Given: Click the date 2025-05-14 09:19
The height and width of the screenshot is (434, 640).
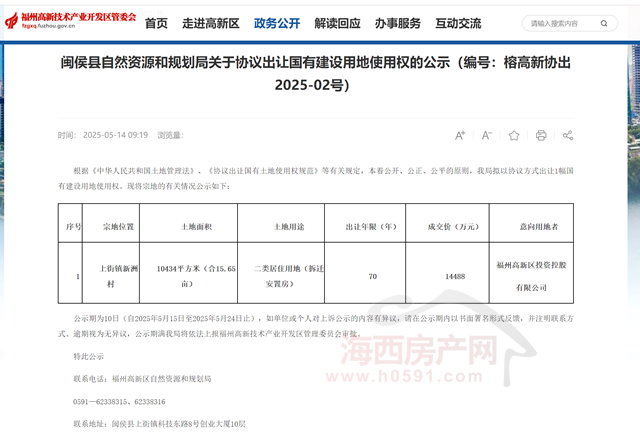Looking at the screenshot, I should [x=116, y=135].
